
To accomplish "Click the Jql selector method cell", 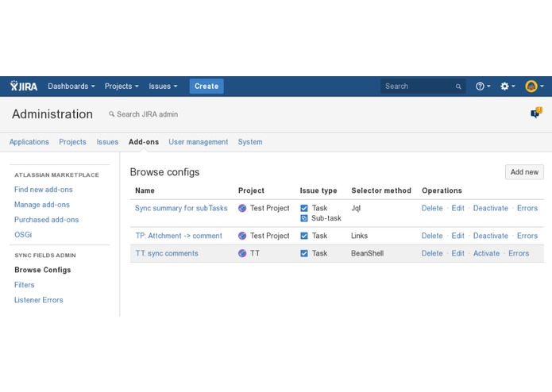I will pos(356,208).
